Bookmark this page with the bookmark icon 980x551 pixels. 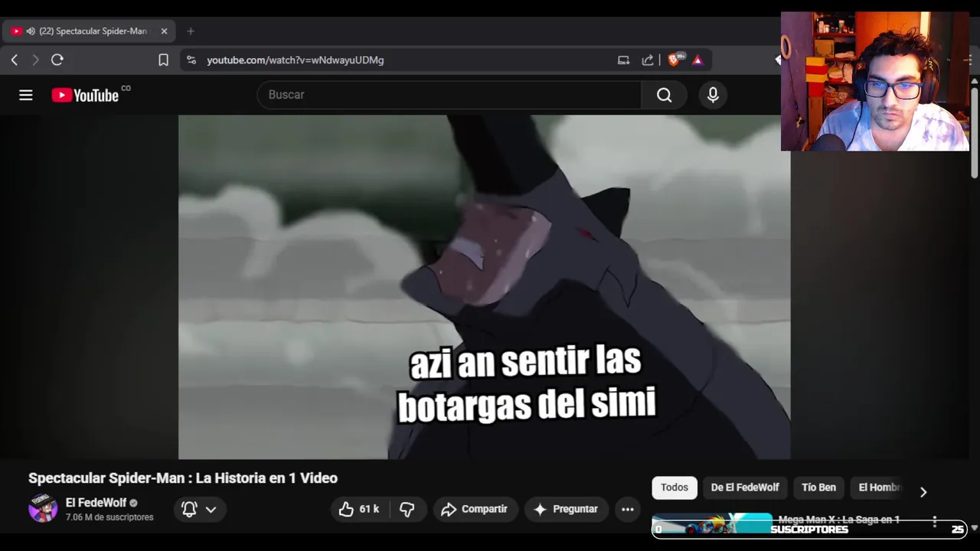[163, 60]
